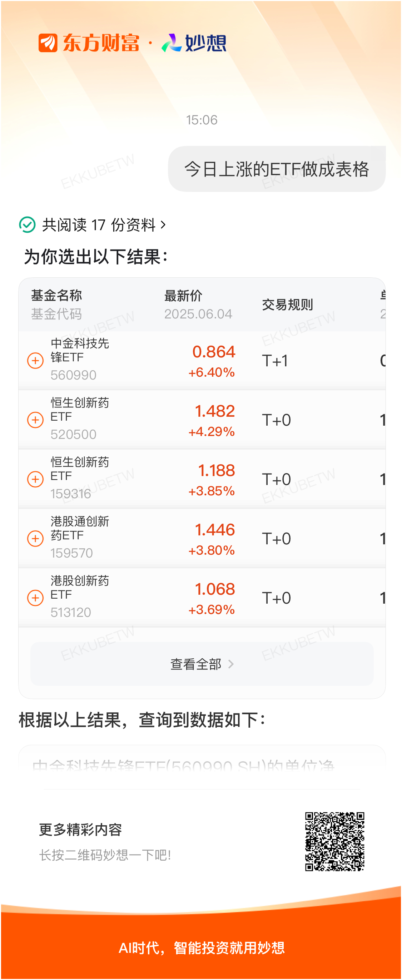Expand the 共阅读 17 份资料 chevron

(164, 224)
